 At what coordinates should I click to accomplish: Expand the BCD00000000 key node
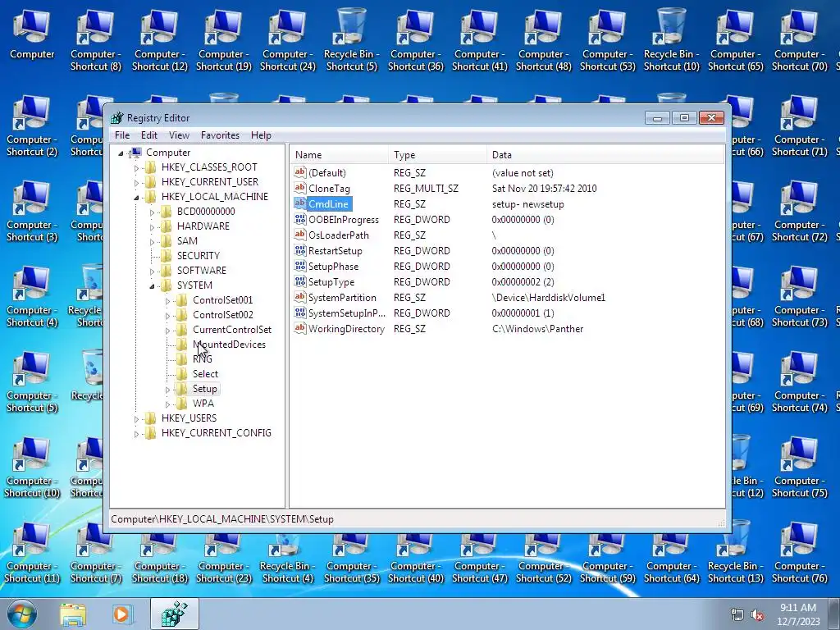[152, 212]
